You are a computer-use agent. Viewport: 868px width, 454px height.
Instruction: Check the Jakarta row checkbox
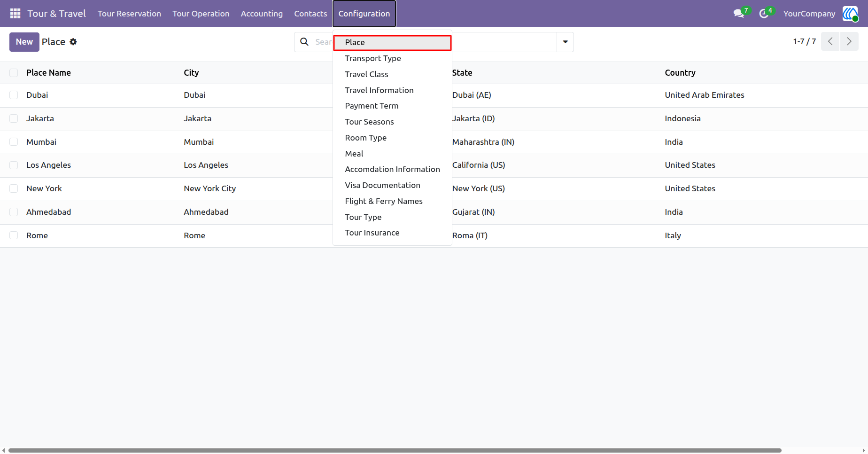[14, 118]
